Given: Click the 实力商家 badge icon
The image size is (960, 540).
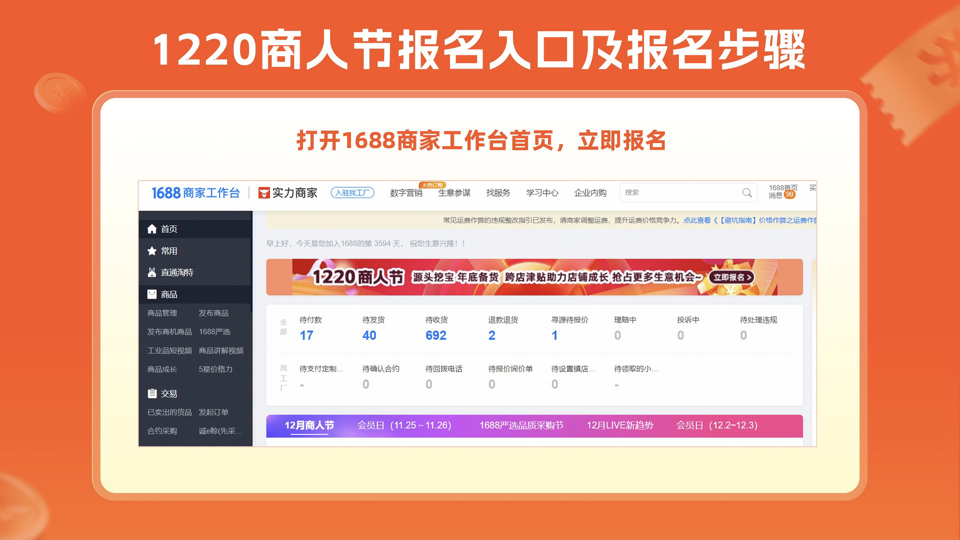Looking at the screenshot, I should (x=264, y=193).
